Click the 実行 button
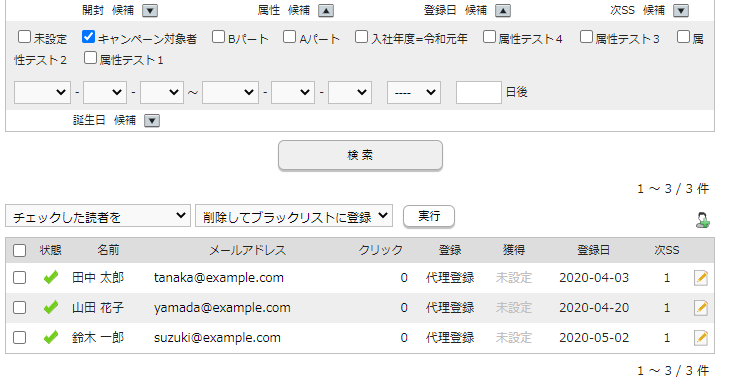The height and width of the screenshot is (382, 731). 428,216
